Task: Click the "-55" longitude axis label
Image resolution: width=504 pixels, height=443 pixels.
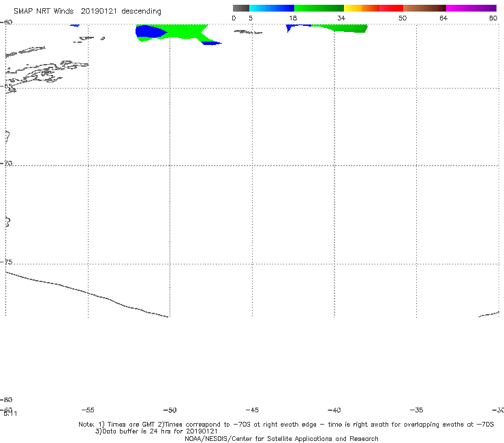Action: [88, 410]
